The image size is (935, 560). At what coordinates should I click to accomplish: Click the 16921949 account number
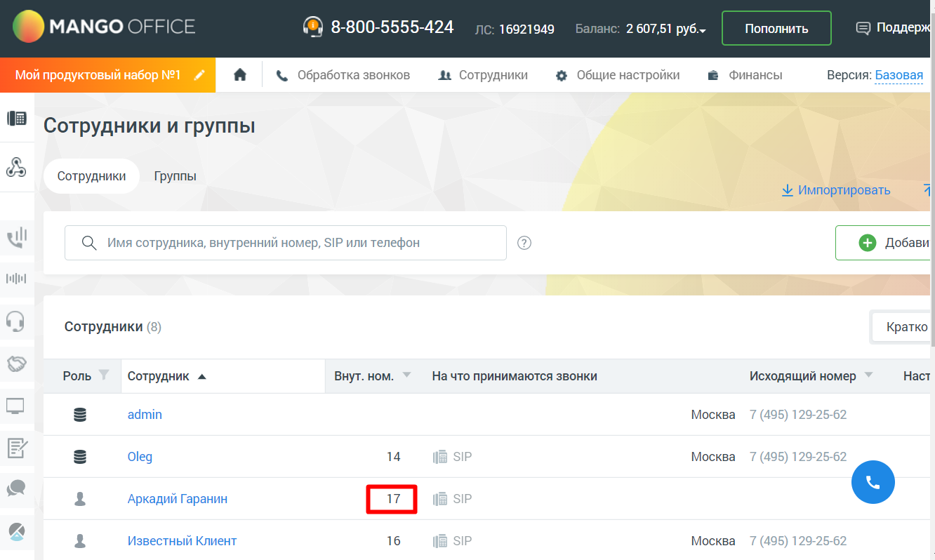click(526, 29)
